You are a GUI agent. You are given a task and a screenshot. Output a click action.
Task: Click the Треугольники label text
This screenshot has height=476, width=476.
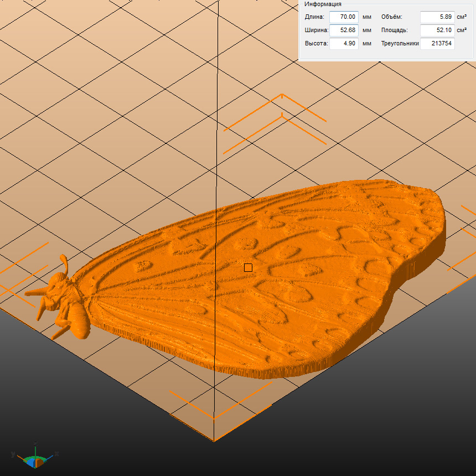pyautogui.click(x=400, y=43)
